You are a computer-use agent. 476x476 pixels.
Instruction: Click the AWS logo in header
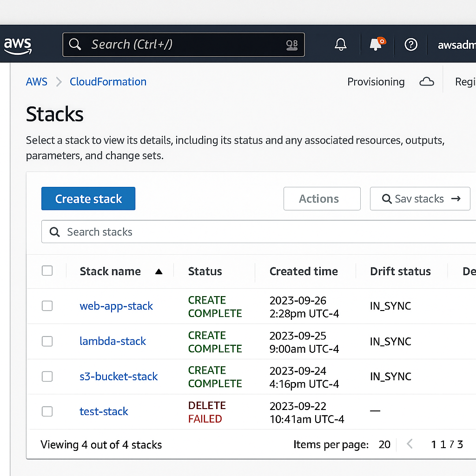click(x=18, y=46)
